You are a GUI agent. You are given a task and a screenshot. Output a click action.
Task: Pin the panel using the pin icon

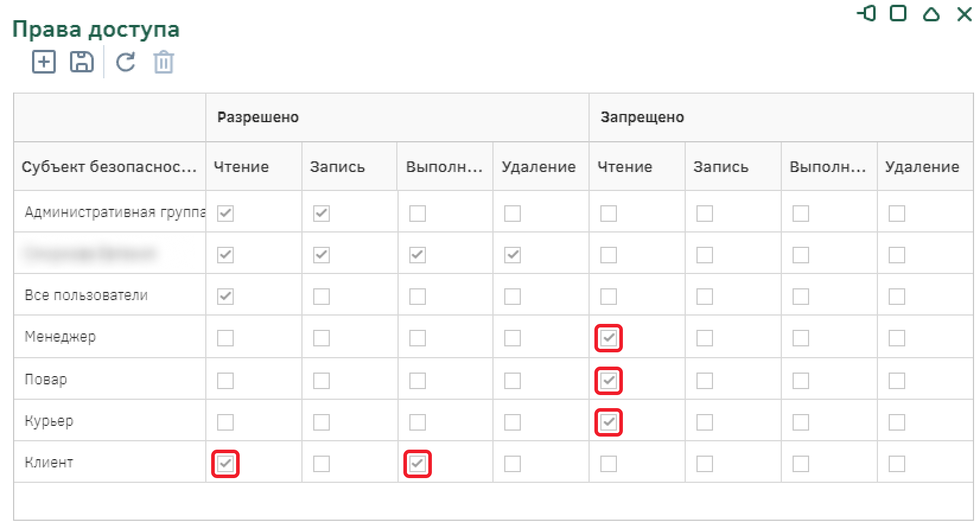(x=867, y=14)
